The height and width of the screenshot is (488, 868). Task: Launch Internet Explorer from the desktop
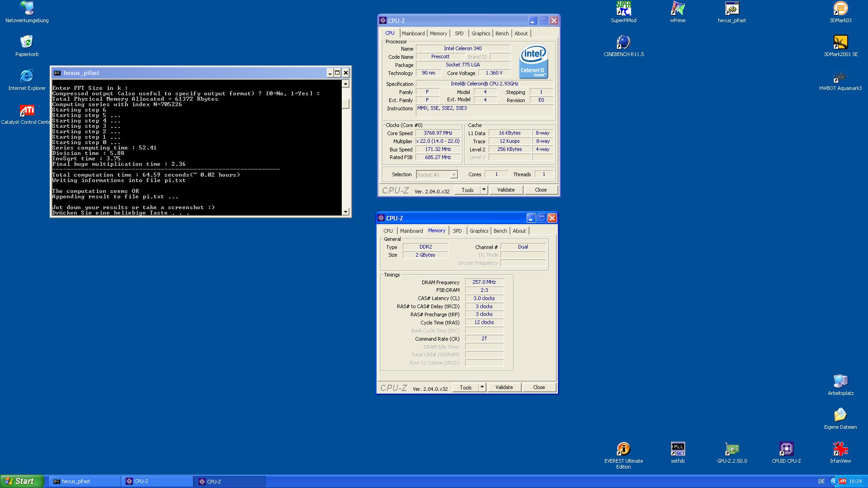pyautogui.click(x=27, y=80)
